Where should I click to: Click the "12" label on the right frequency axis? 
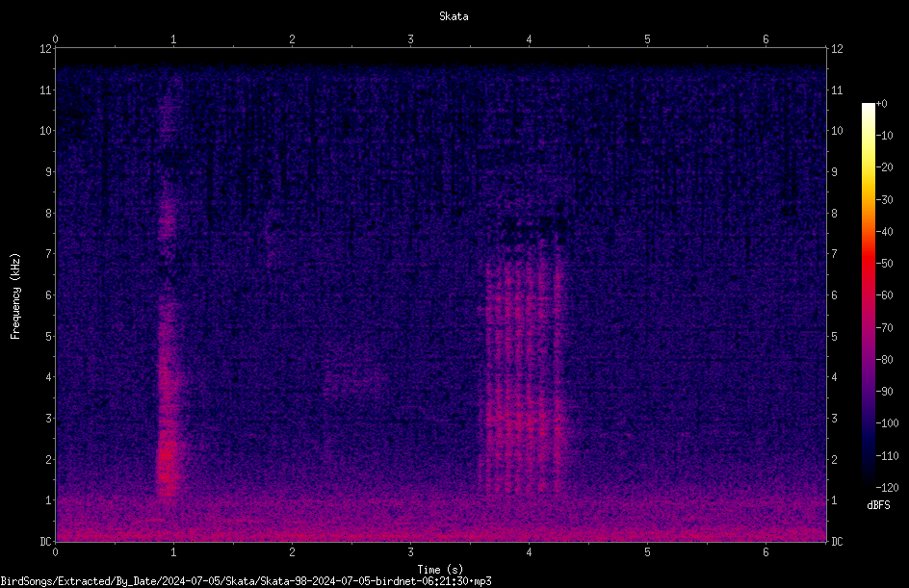click(x=837, y=49)
